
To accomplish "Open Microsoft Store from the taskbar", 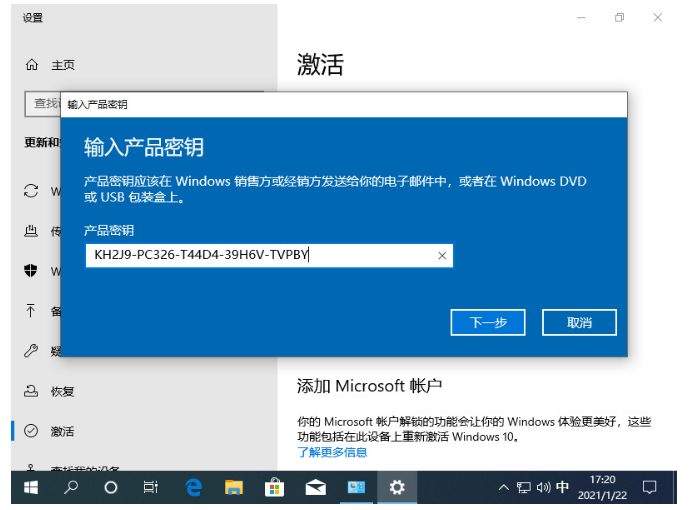I will 274,487.
